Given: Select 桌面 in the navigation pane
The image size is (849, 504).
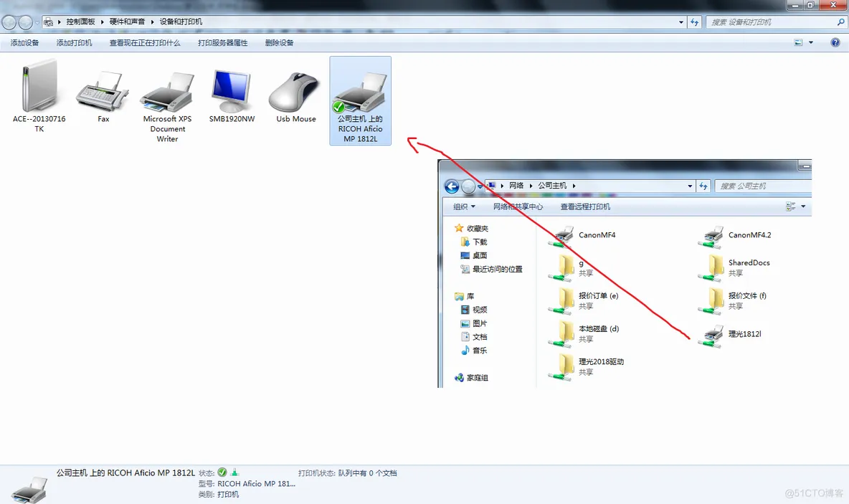Looking at the screenshot, I should pyautogui.click(x=474, y=255).
